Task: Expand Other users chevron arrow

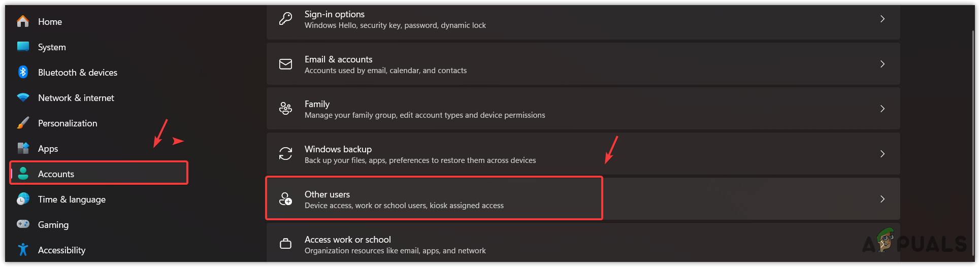Action: point(883,199)
